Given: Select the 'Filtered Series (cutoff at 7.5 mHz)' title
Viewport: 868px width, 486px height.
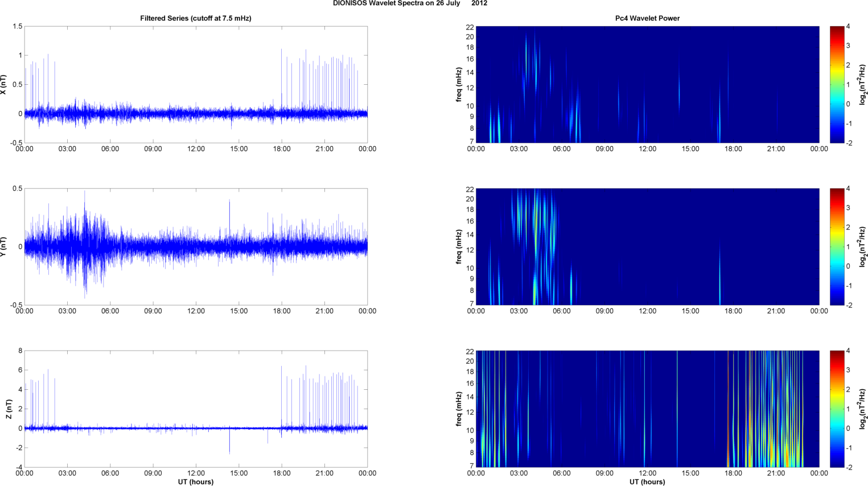Looking at the screenshot, I should click(196, 18).
